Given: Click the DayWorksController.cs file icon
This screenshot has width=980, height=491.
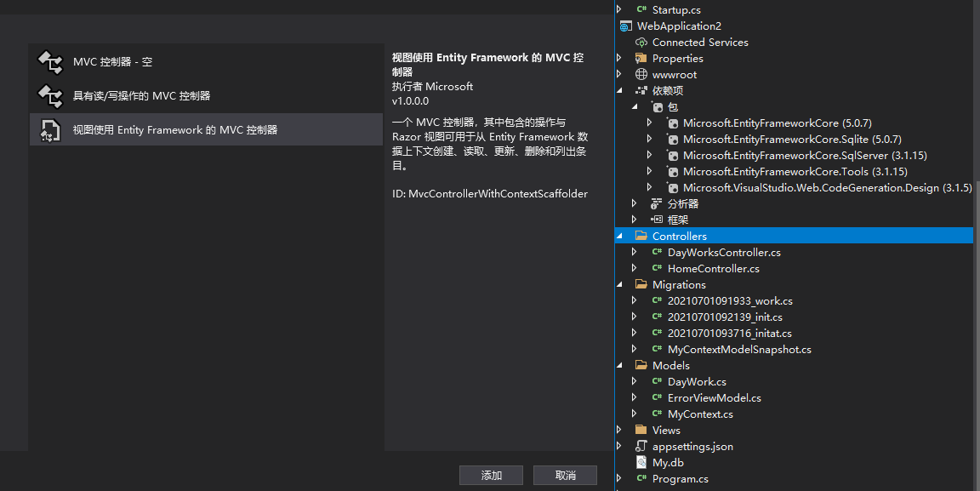Looking at the screenshot, I should (657, 252).
